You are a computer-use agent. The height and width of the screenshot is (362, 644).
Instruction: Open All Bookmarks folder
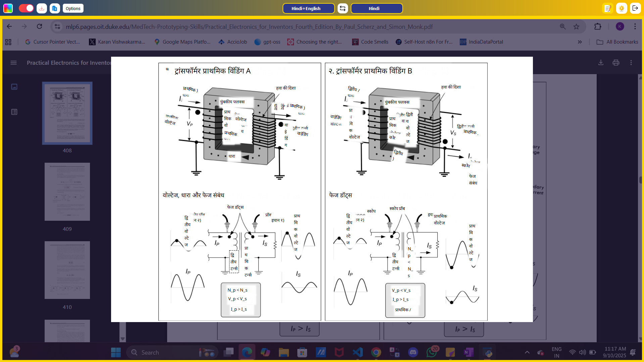tap(617, 42)
